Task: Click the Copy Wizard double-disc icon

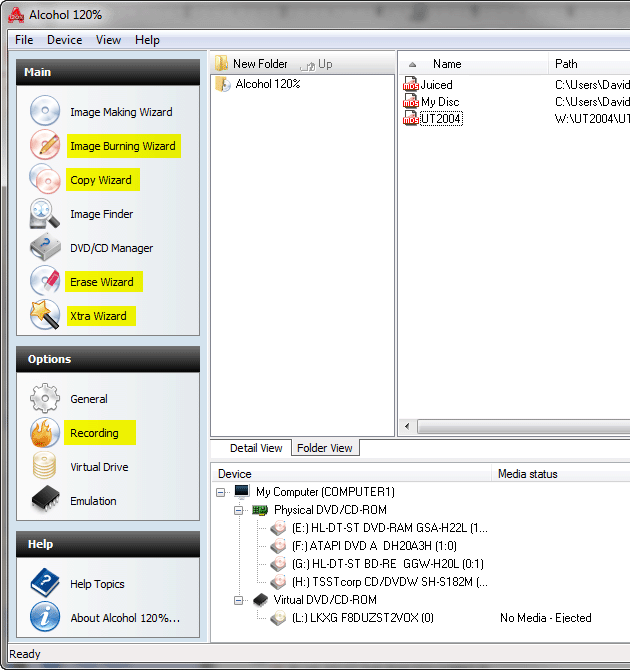Action: click(x=45, y=179)
